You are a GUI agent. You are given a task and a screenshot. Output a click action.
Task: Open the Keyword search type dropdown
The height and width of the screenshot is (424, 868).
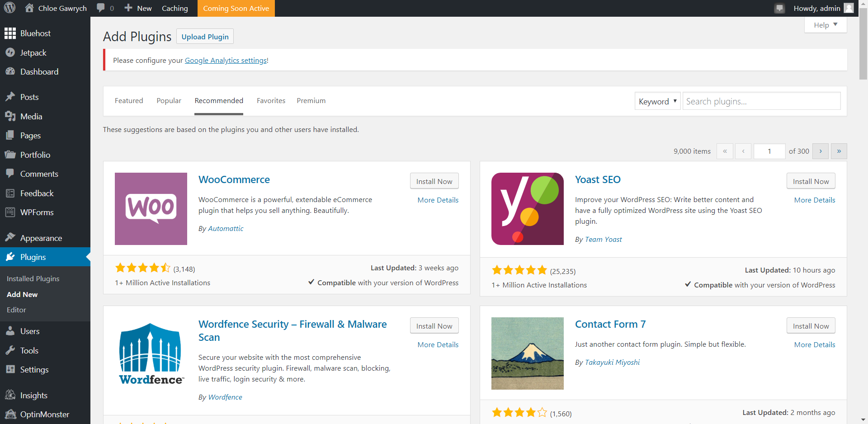point(657,101)
